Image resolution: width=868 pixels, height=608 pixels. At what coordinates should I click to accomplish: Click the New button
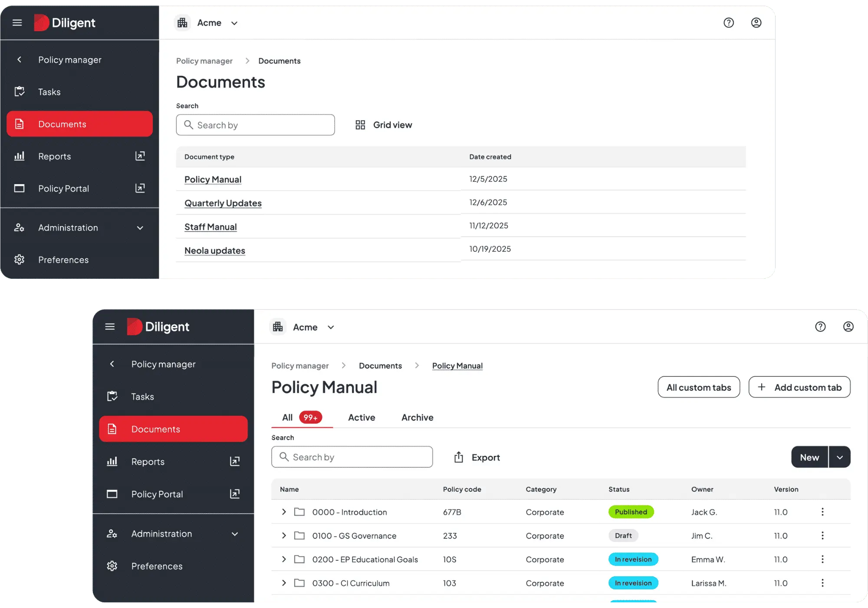(809, 457)
